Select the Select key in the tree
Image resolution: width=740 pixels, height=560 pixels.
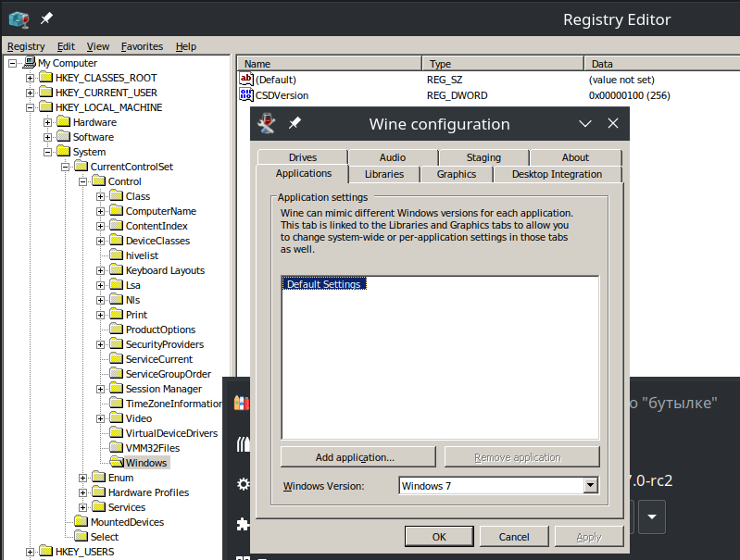point(105,537)
